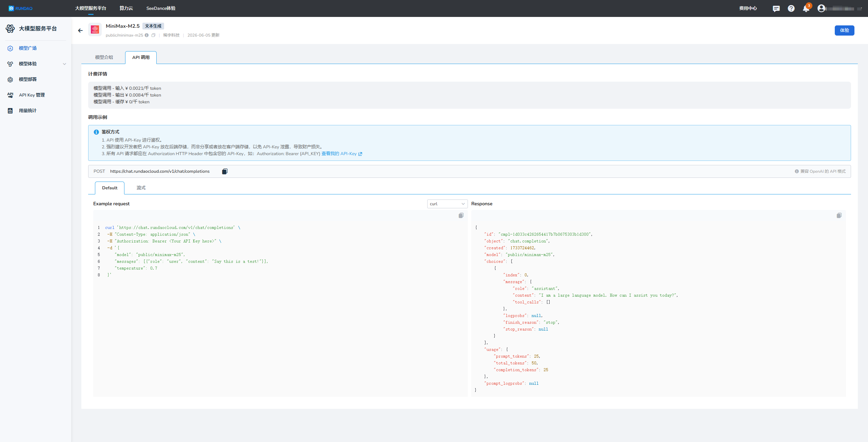This screenshot has height=442, width=868.
Task: Click the 鉴权方式 heading
Action: (x=111, y=132)
